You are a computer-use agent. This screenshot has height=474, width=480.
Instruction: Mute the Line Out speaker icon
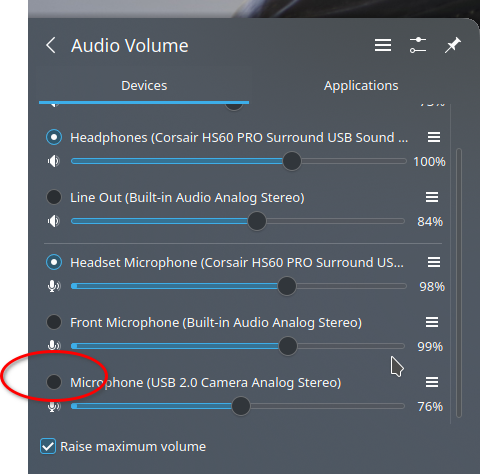point(53,221)
